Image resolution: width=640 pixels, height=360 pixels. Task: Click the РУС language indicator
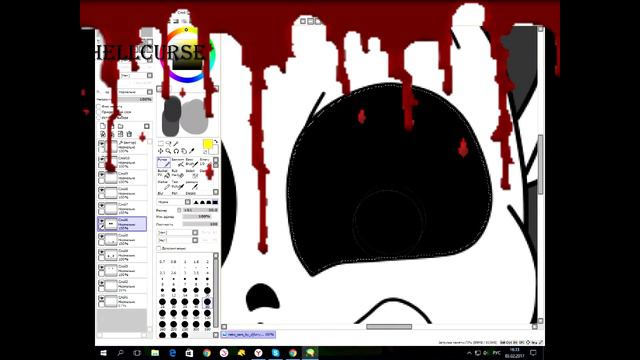pos(497,353)
